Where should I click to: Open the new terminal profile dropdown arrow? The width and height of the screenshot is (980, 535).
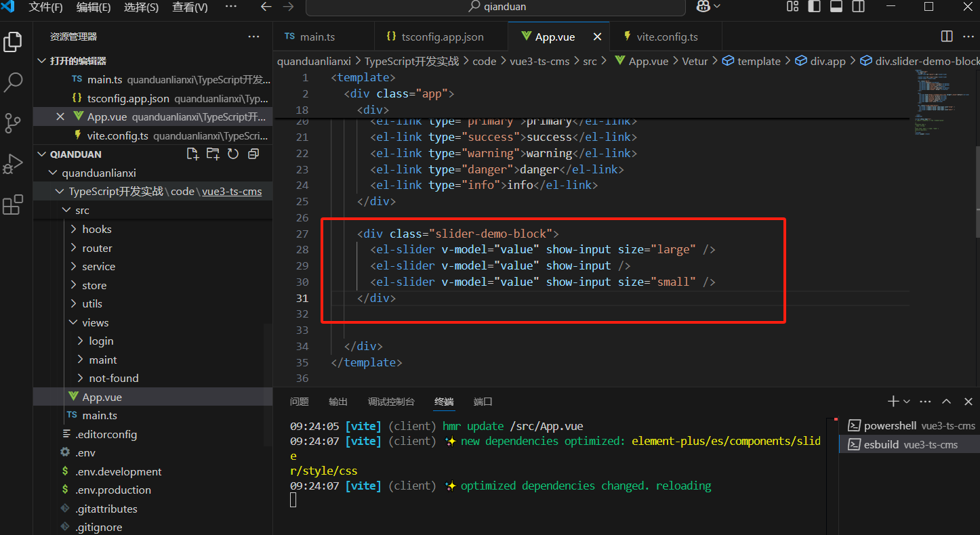click(907, 402)
